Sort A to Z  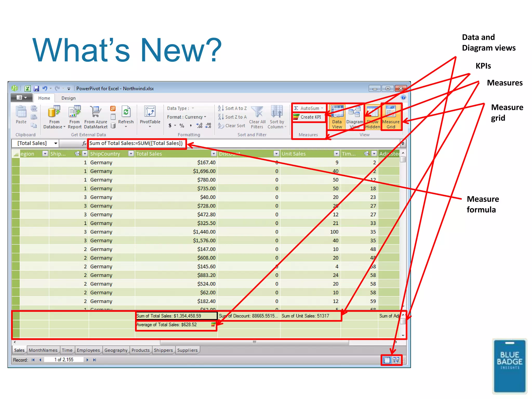(232, 108)
